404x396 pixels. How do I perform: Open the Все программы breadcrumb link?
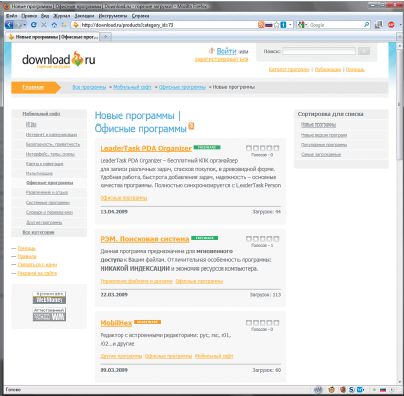(89, 87)
